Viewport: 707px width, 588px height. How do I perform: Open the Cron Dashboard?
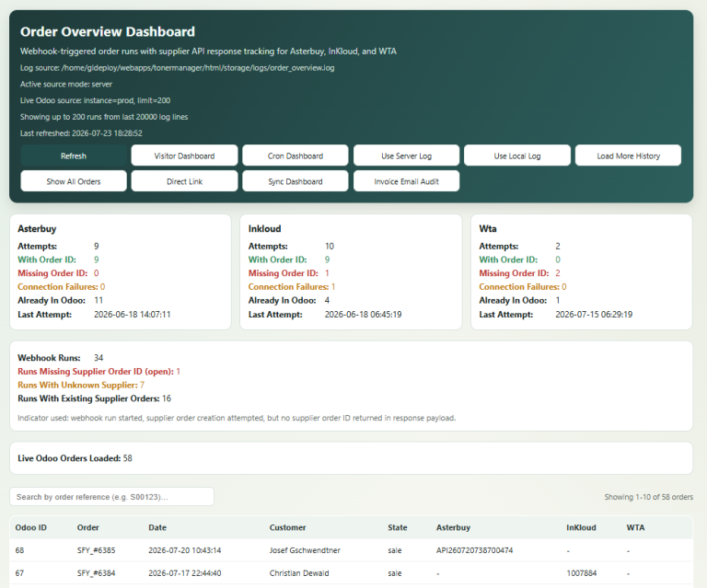pos(296,156)
